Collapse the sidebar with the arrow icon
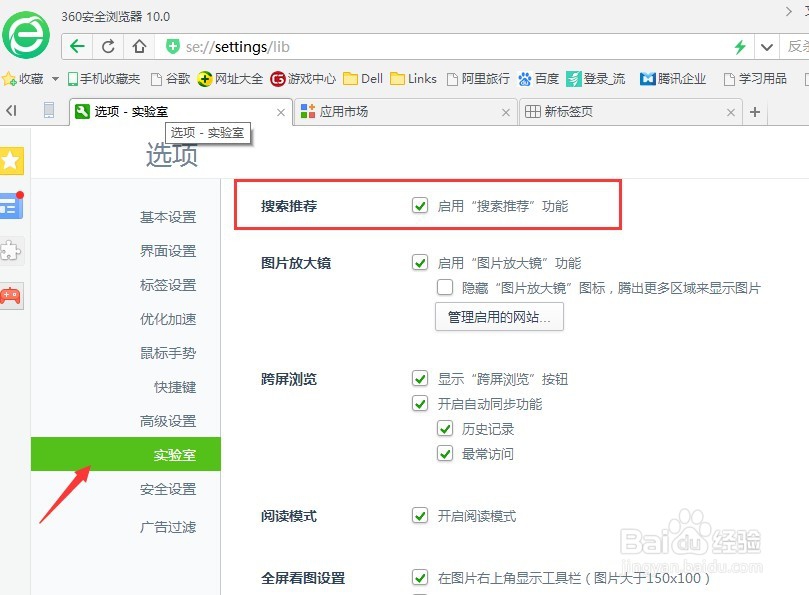Screen dimensions: 809x595 pyautogui.click(x=11, y=110)
